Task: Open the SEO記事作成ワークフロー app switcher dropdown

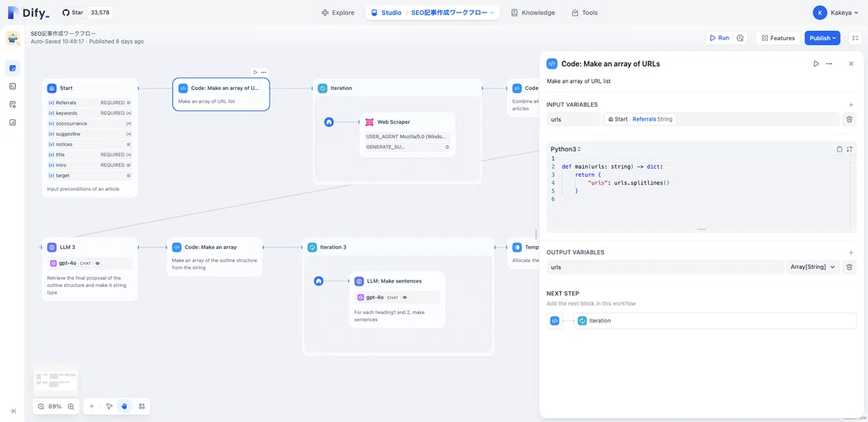Action: tap(452, 12)
